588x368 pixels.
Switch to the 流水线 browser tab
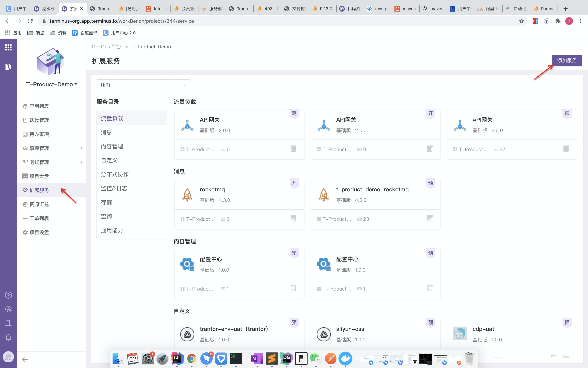click(45, 9)
